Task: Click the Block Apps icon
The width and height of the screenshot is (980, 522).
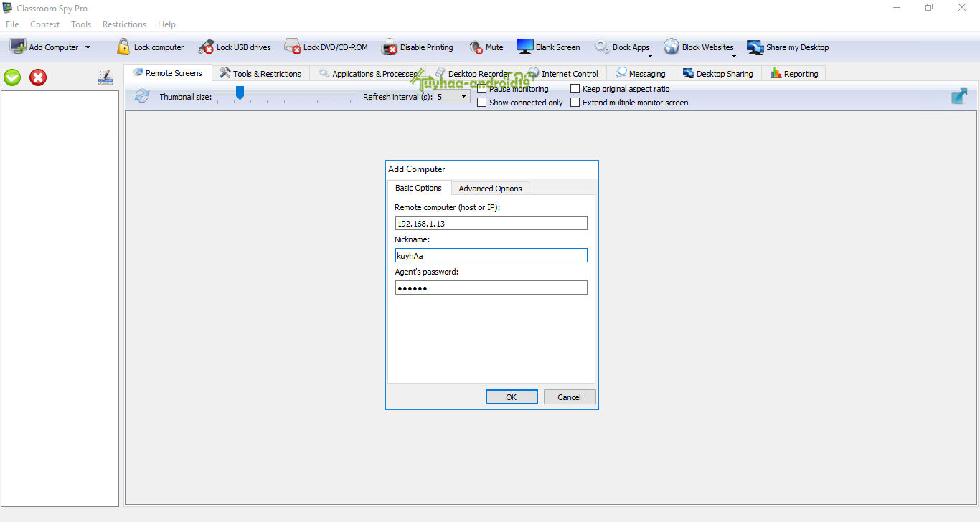Action: point(602,47)
